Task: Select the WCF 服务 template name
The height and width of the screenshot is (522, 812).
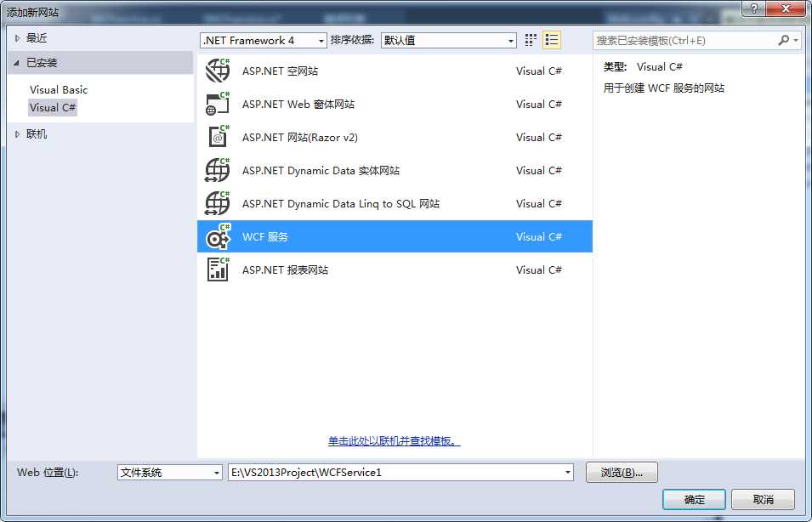Action: [x=265, y=236]
